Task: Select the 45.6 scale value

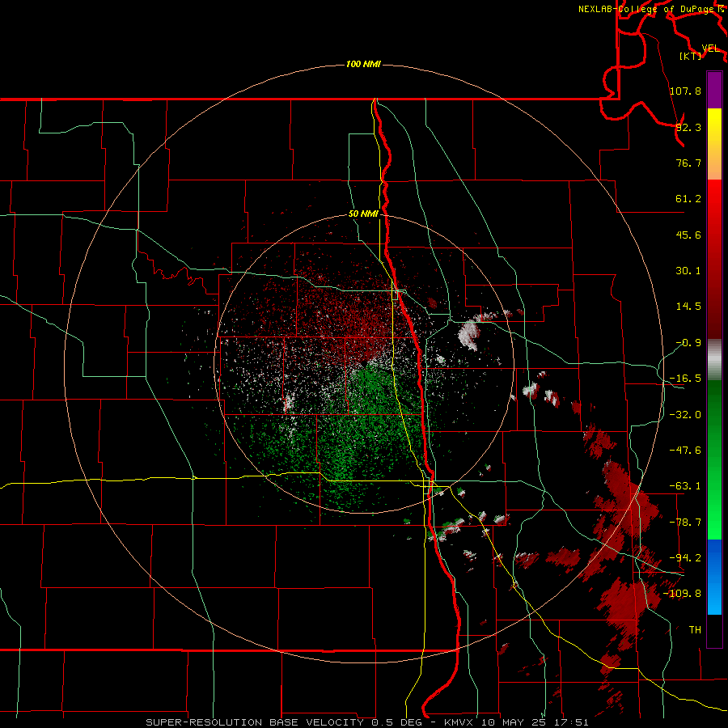Action: 688,235
